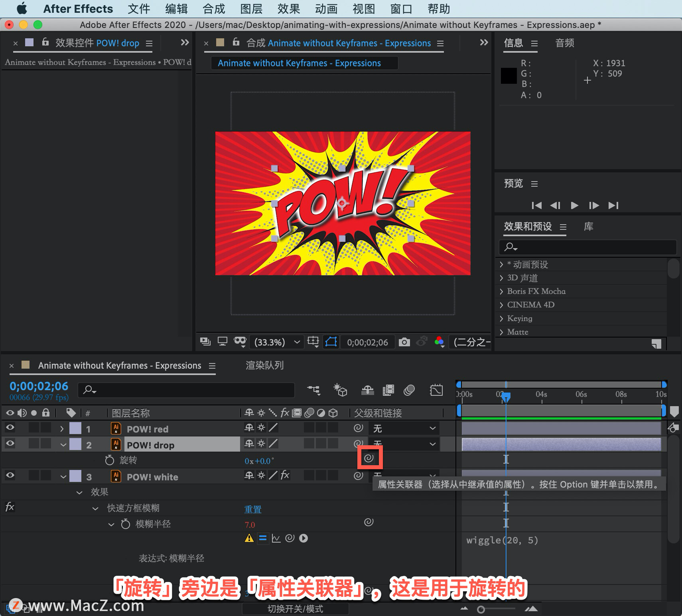Toggle shy layers hide icon in timeline

[x=367, y=390]
